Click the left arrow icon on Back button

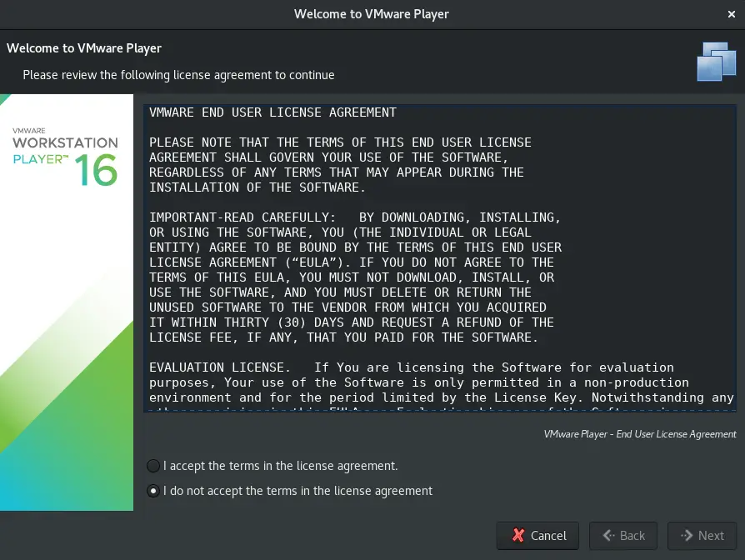tap(607, 536)
